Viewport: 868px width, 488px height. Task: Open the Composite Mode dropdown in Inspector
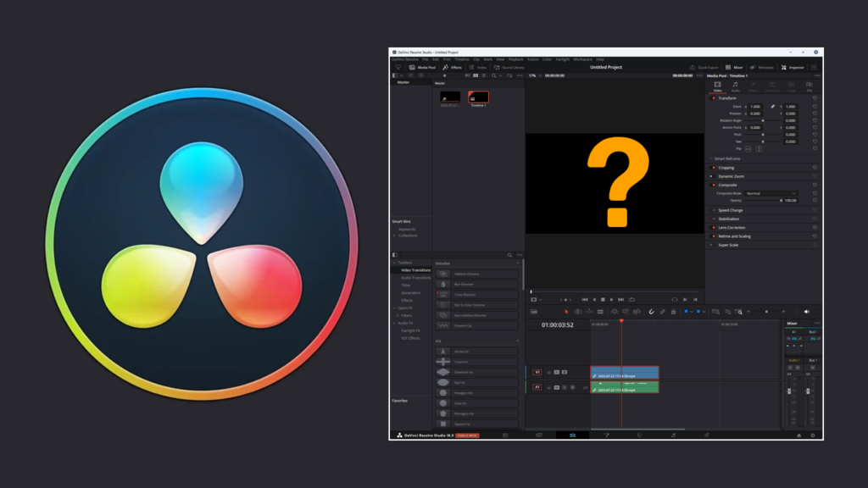point(772,193)
